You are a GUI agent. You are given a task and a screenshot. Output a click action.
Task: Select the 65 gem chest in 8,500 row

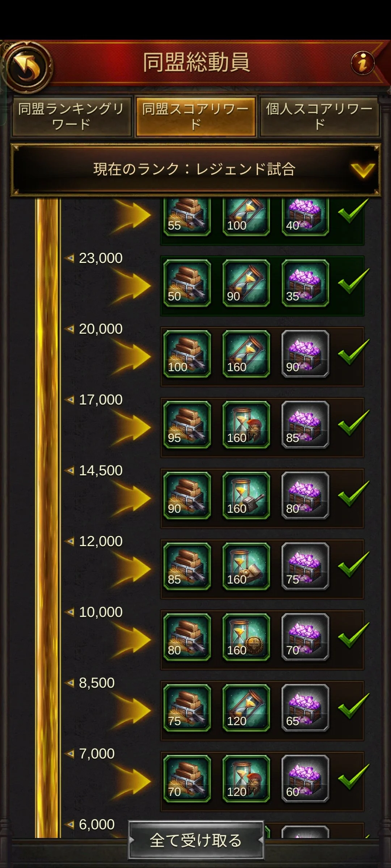(305, 708)
